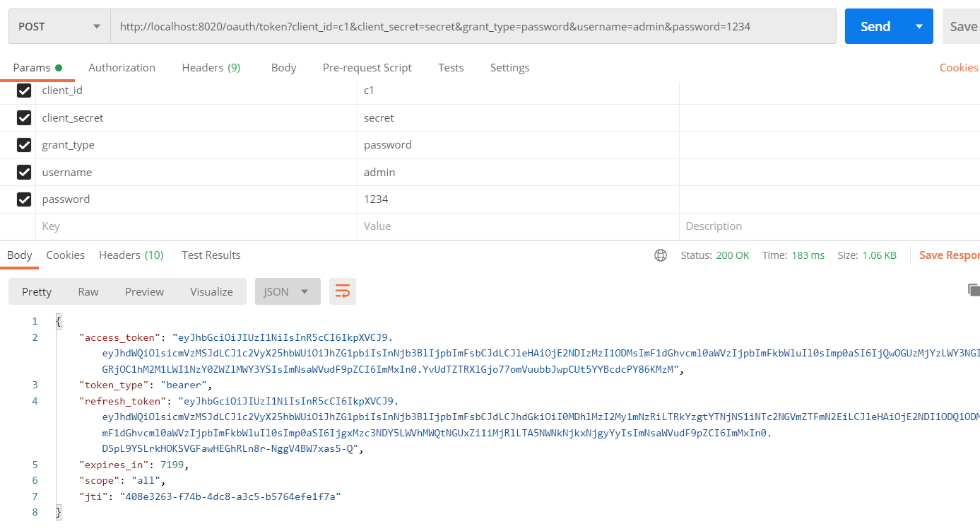This screenshot has height=529, width=980.
Task: Open the Visualize response view
Action: (x=211, y=291)
